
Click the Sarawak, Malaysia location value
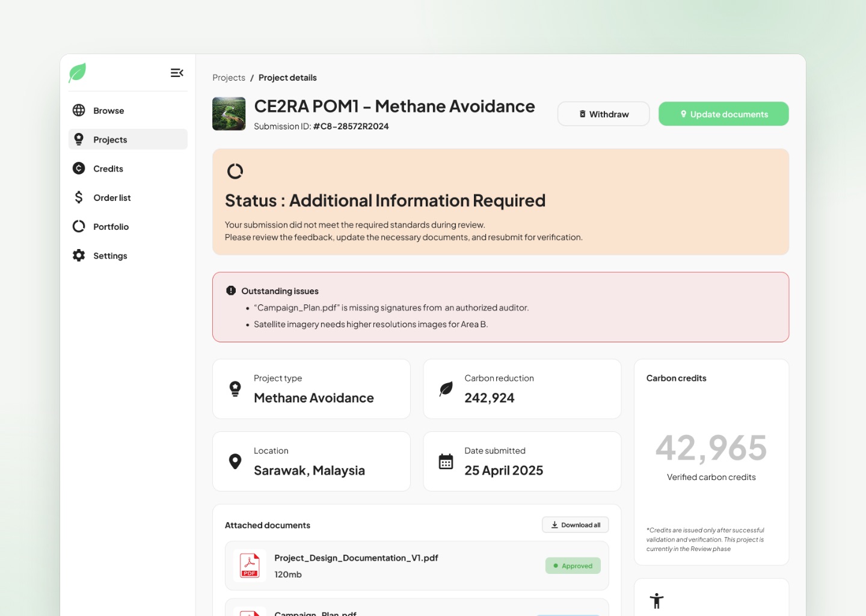tap(309, 470)
